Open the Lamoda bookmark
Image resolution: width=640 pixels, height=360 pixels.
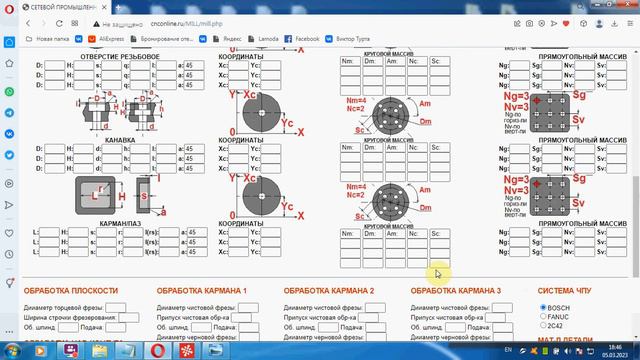(x=263, y=39)
